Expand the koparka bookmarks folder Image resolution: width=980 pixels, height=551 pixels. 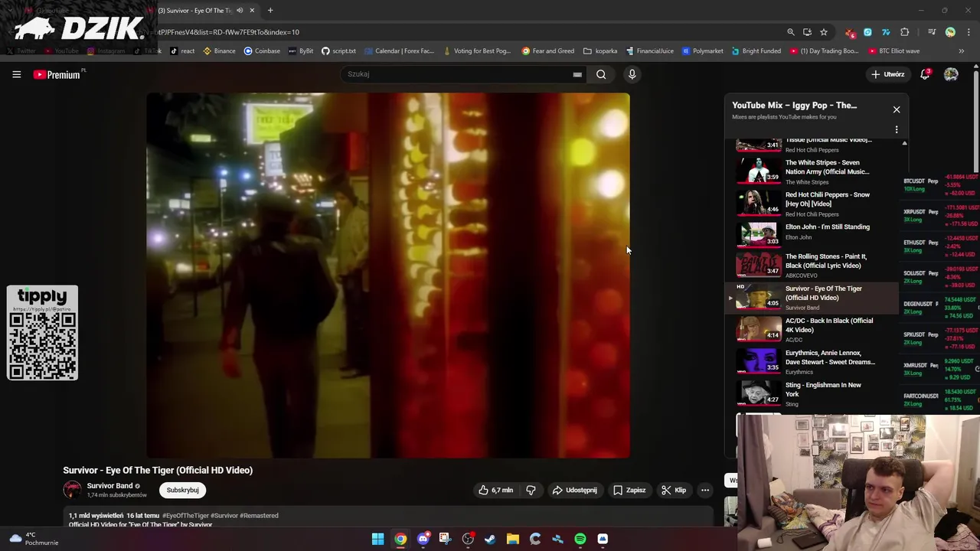[x=600, y=51]
